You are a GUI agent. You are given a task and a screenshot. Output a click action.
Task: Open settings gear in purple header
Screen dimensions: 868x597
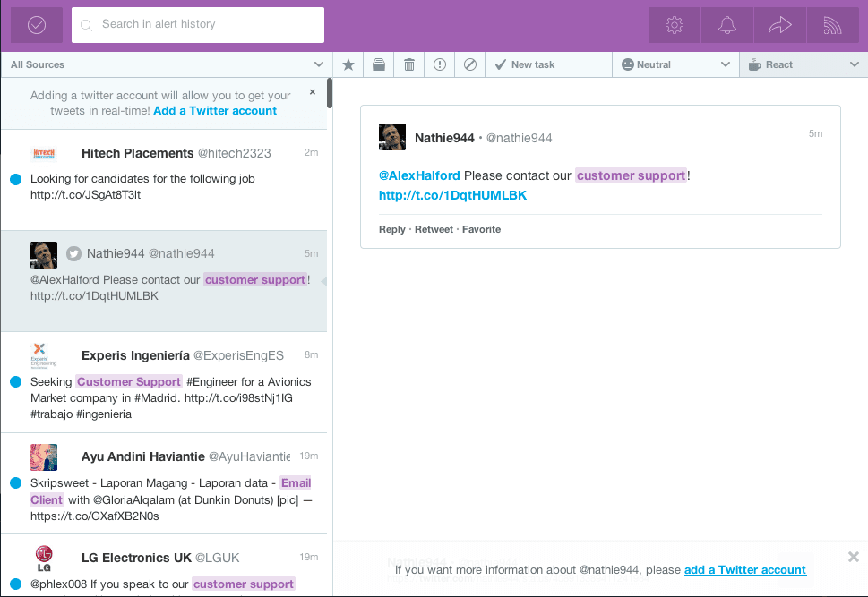675,25
